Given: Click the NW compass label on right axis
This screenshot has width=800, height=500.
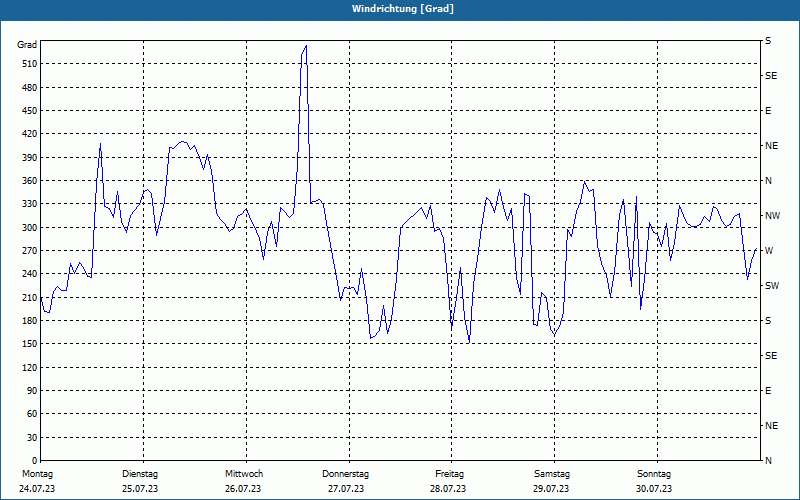Looking at the screenshot, I should 772,216.
